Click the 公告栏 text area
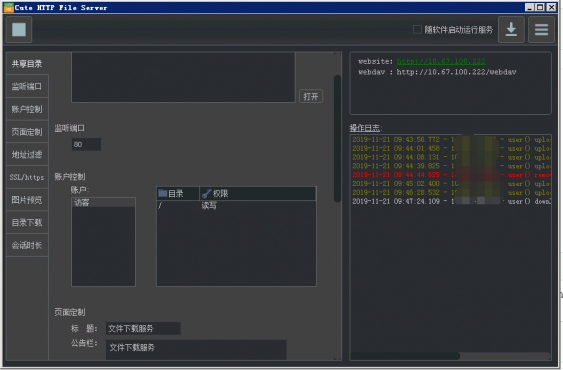The width and height of the screenshot is (563, 370). [x=196, y=349]
